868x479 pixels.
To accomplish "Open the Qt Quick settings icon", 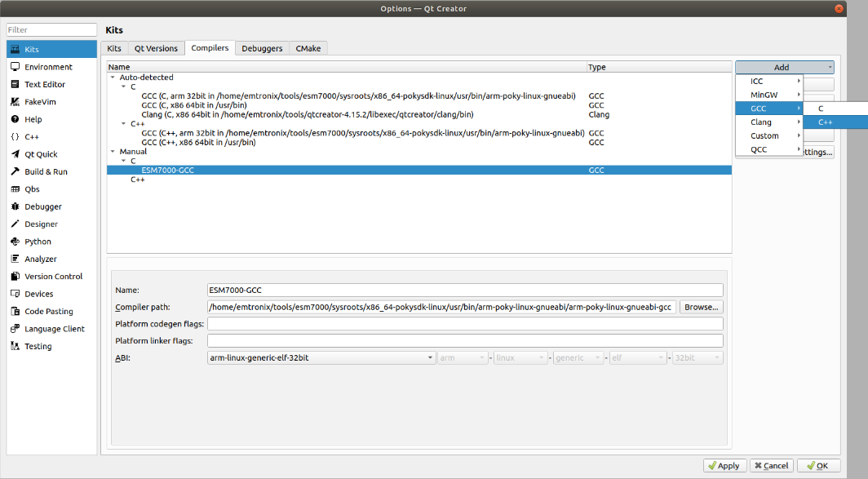I will click(x=15, y=154).
